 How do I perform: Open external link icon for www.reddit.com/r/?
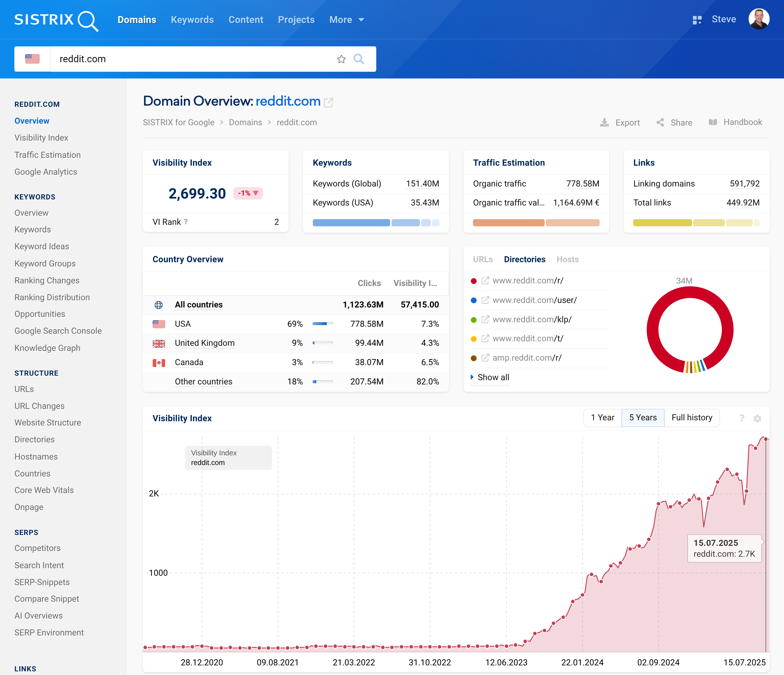485,281
